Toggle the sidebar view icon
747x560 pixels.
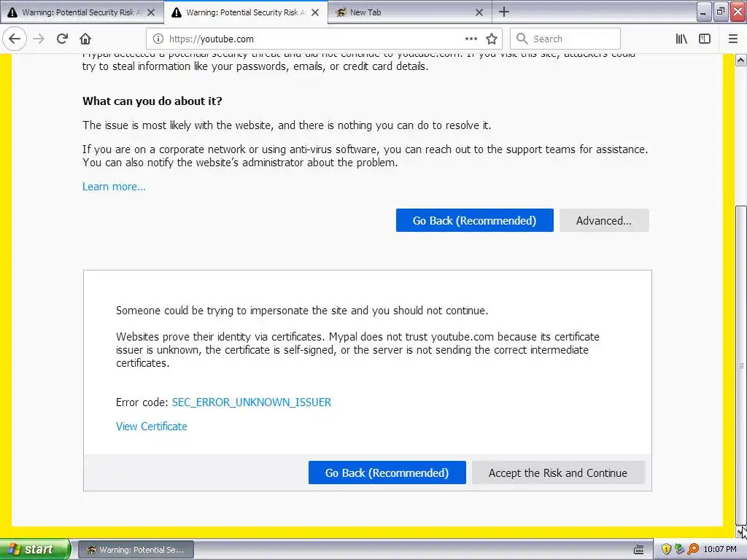click(705, 39)
